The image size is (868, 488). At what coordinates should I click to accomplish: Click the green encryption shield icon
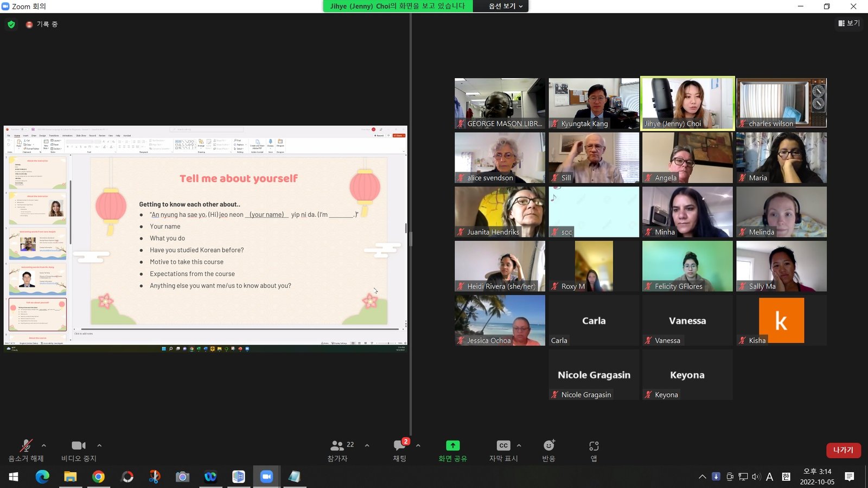(11, 24)
